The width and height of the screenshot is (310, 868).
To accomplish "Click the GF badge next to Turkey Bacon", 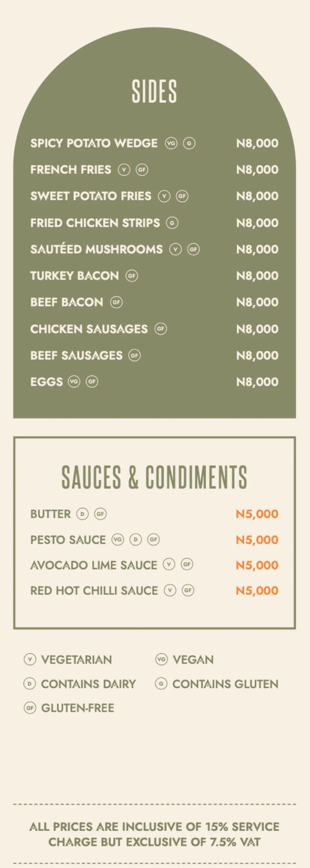I will (132, 276).
